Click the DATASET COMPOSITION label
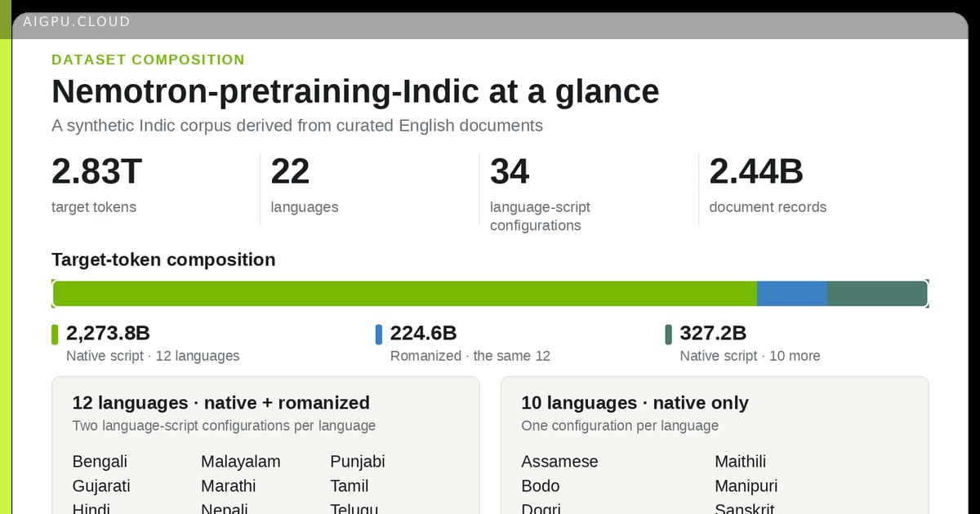This screenshot has height=514, width=980. [x=148, y=60]
